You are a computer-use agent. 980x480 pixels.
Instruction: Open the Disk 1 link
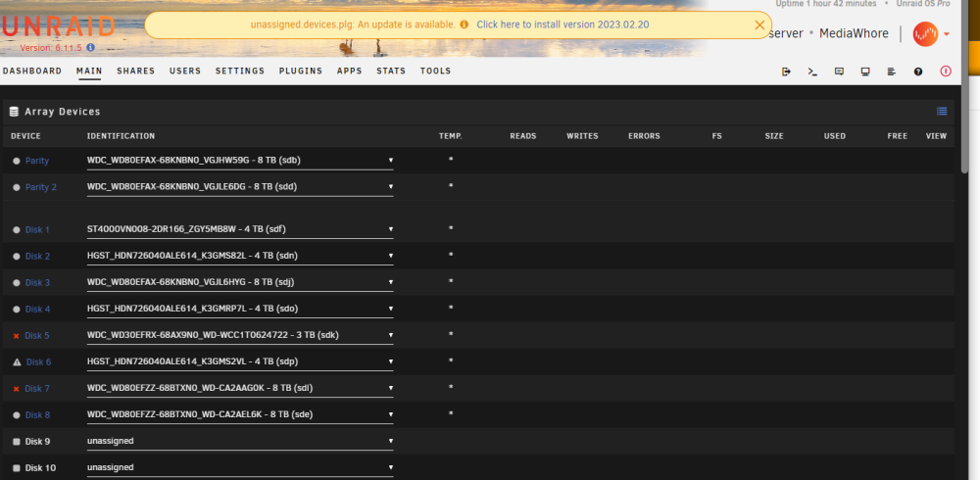click(37, 229)
